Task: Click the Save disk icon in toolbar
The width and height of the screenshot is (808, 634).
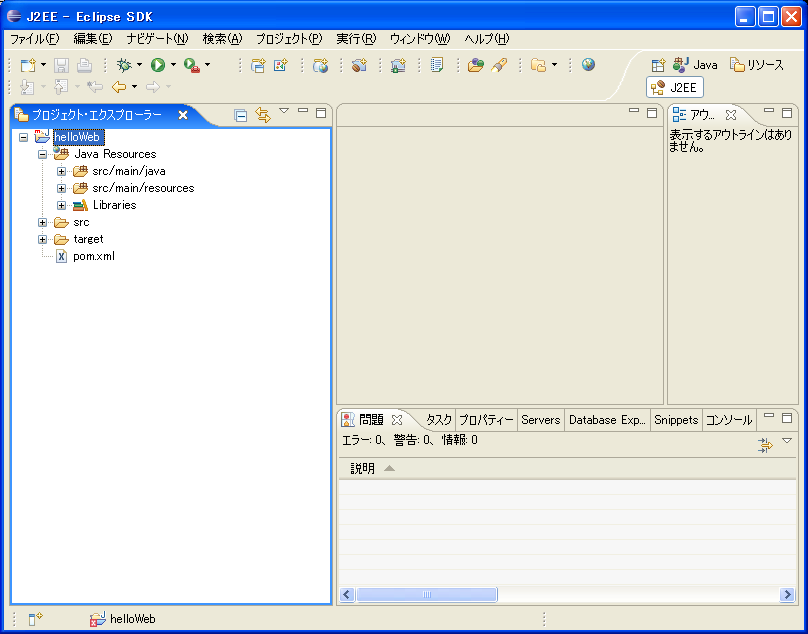Action: click(63, 65)
